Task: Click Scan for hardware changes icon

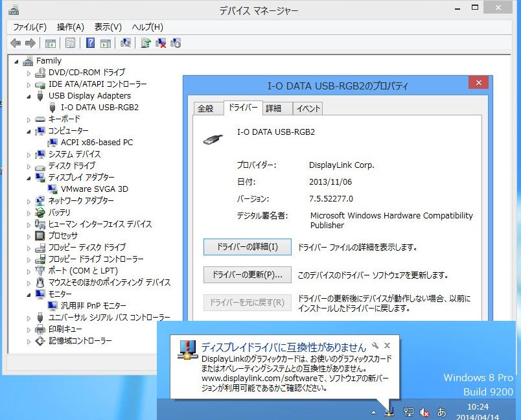Action: point(126,43)
